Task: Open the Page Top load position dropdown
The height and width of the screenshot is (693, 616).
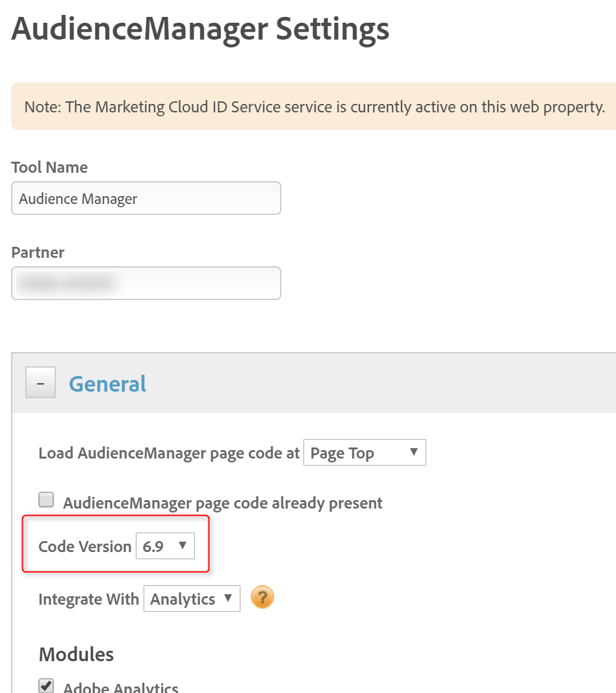Action: click(x=365, y=453)
